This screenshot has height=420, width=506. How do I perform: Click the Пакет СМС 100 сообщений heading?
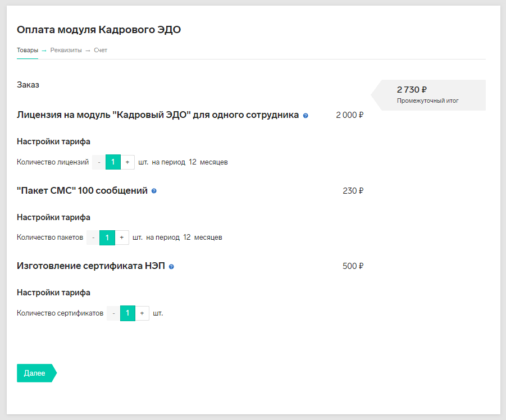(82, 191)
